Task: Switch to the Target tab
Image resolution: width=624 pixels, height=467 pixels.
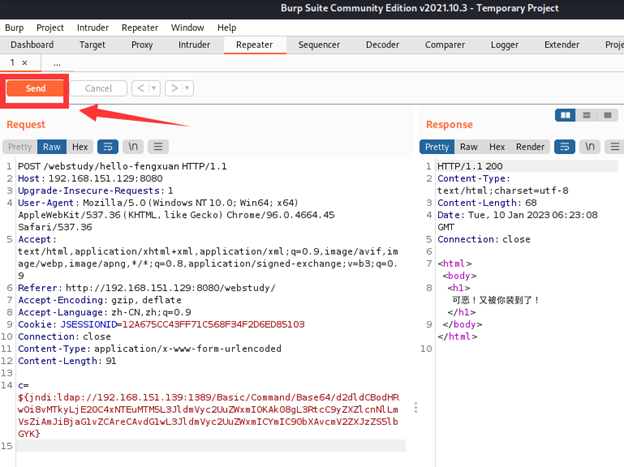Action: [92, 45]
